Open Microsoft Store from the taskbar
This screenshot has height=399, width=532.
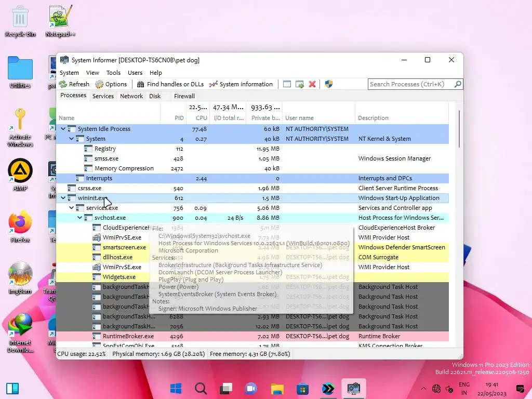[x=302, y=389]
